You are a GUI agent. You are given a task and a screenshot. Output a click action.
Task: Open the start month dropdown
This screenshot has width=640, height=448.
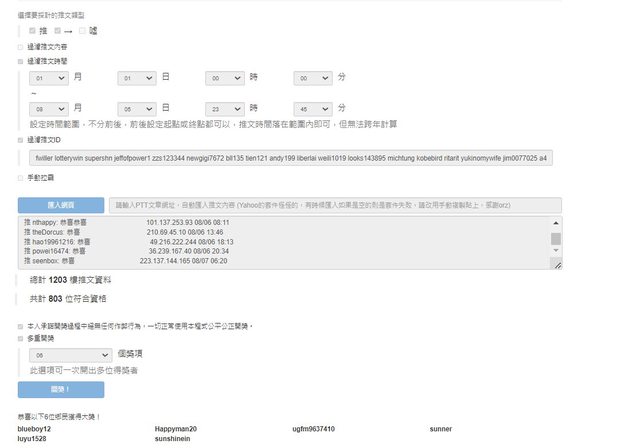49,77
